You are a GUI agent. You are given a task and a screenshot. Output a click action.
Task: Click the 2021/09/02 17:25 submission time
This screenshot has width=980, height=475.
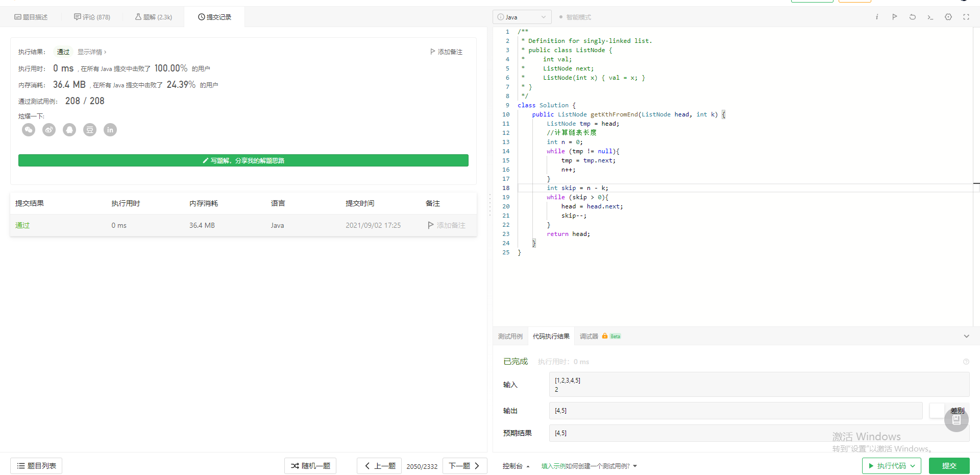[x=373, y=225]
